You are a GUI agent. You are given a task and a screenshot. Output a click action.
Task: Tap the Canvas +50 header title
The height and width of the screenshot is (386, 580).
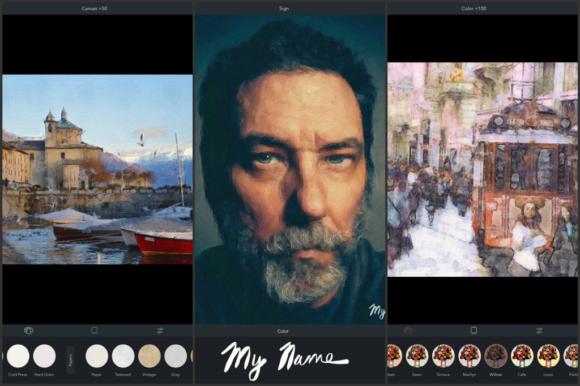(x=94, y=8)
